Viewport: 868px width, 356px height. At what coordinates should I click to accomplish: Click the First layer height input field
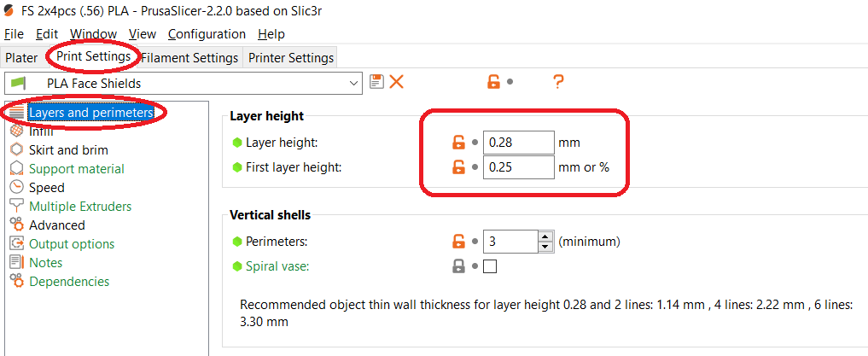518,167
